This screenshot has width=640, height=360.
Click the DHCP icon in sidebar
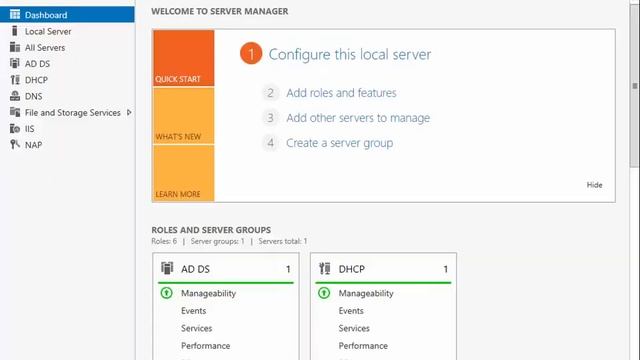click(15, 80)
